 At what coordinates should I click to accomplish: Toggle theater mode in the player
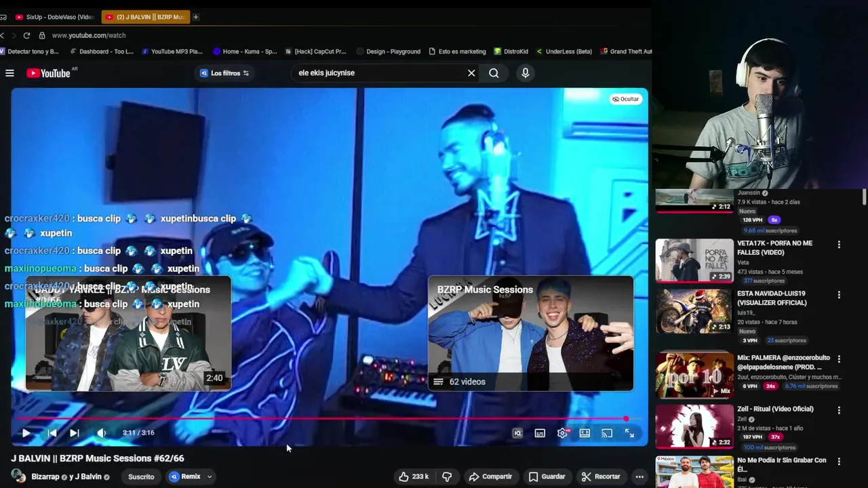click(585, 433)
